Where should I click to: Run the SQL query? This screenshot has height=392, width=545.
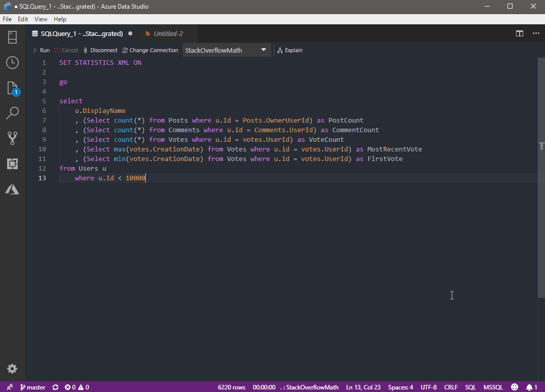(41, 50)
